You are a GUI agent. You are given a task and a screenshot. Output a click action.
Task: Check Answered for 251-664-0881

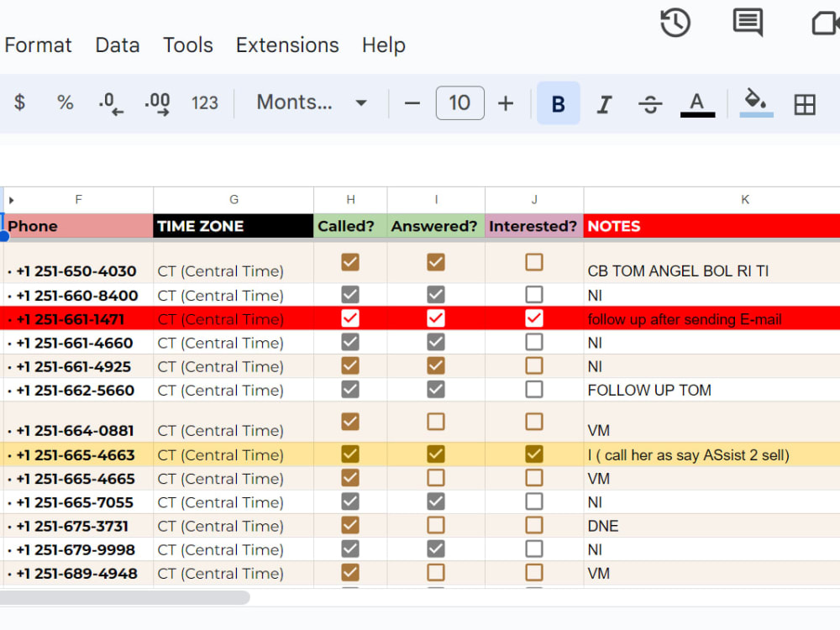(436, 422)
